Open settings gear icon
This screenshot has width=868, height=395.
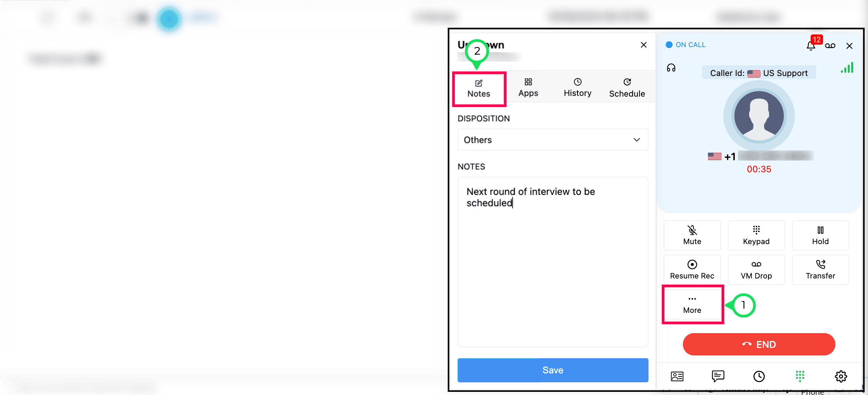841,376
